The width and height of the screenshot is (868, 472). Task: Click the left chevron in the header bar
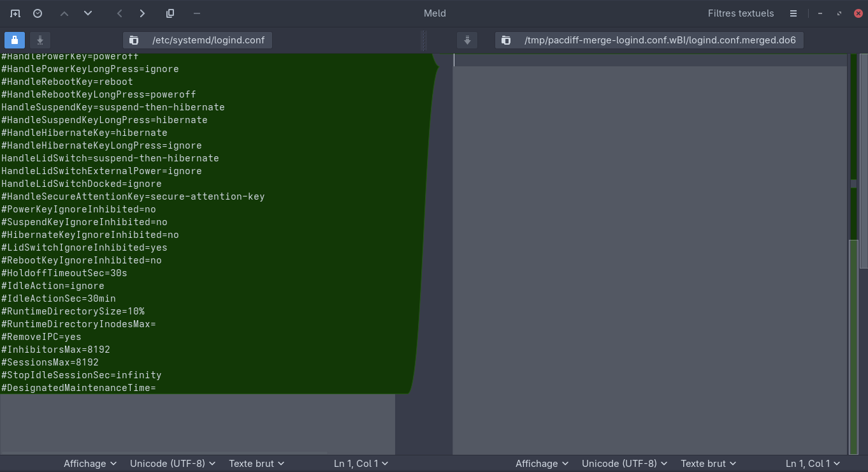click(x=119, y=13)
